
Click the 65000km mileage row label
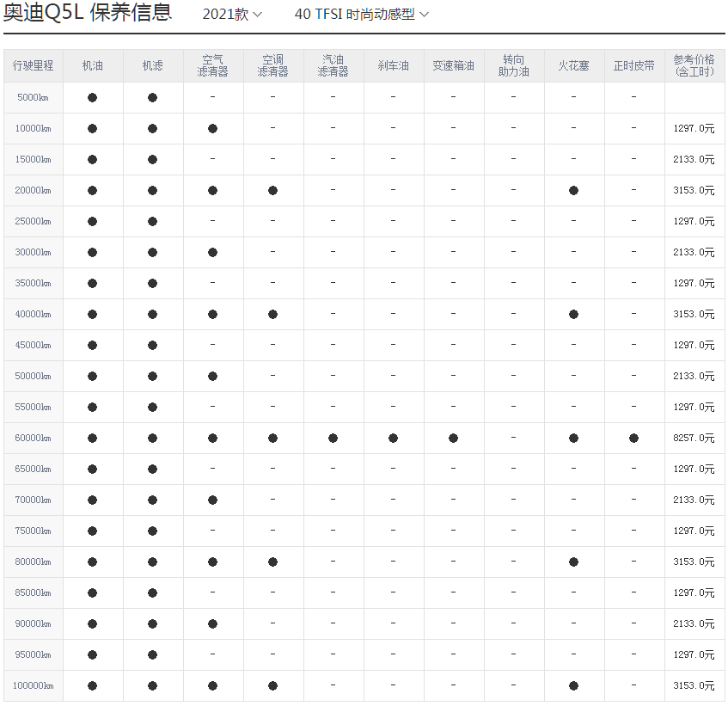(33, 470)
